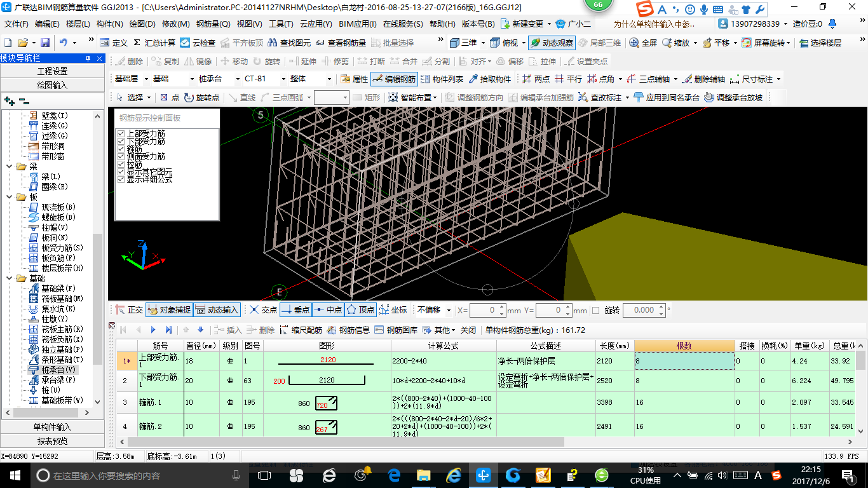Image resolution: width=868 pixels, height=488 pixels.
Task: Toggle 显示其它图元 checkbox
Action: pyautogui.click(x=121, y=172)
